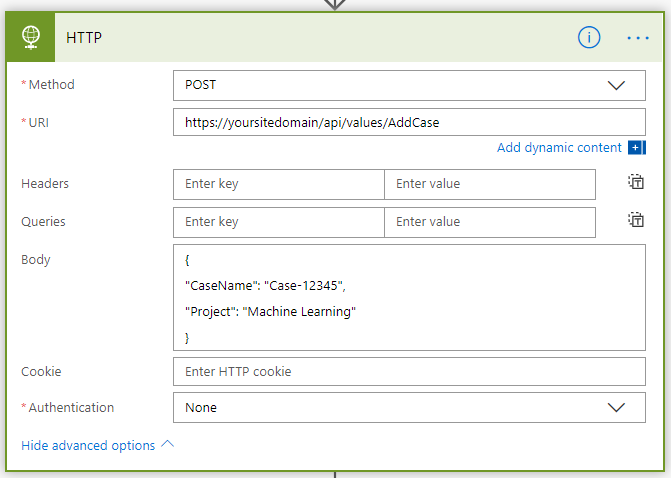Switch Queries to text mode icon

click(635, 221)
